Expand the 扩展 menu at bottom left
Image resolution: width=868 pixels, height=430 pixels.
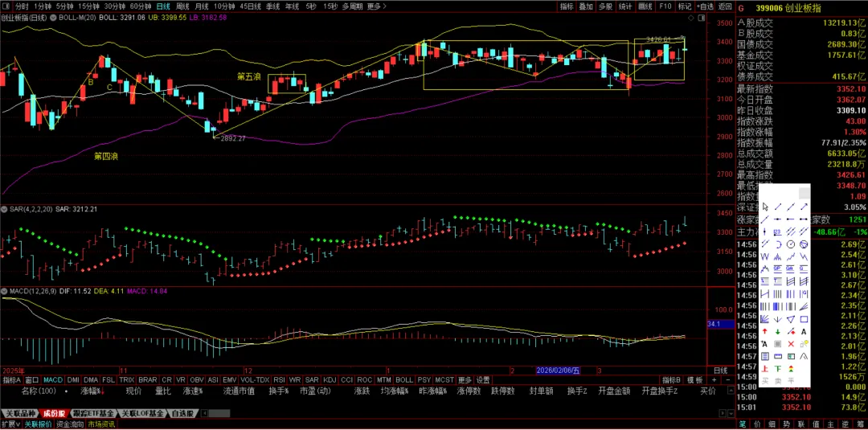point(10,424)
